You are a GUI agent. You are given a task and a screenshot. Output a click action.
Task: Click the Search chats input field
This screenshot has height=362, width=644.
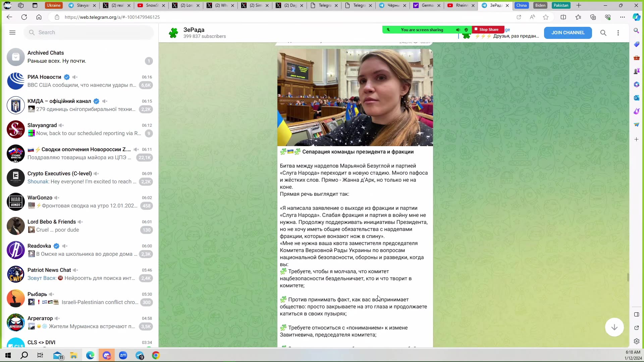tap(89, 33)
